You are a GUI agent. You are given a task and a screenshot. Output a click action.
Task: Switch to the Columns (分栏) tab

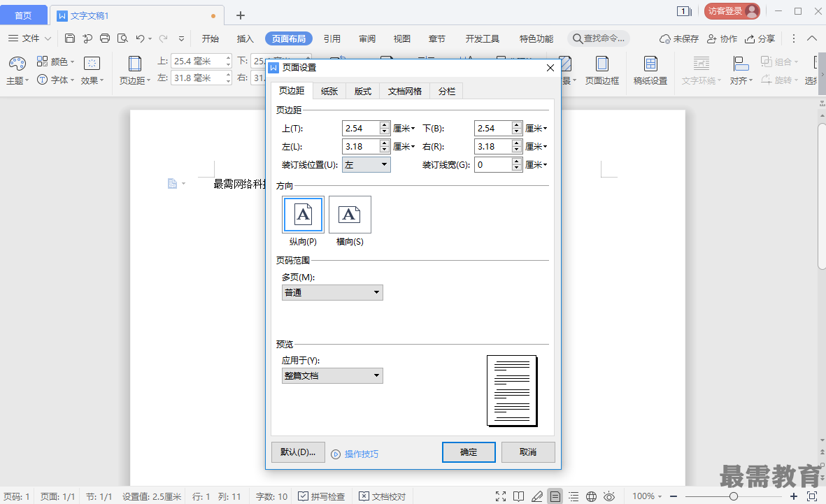point(447,91)
